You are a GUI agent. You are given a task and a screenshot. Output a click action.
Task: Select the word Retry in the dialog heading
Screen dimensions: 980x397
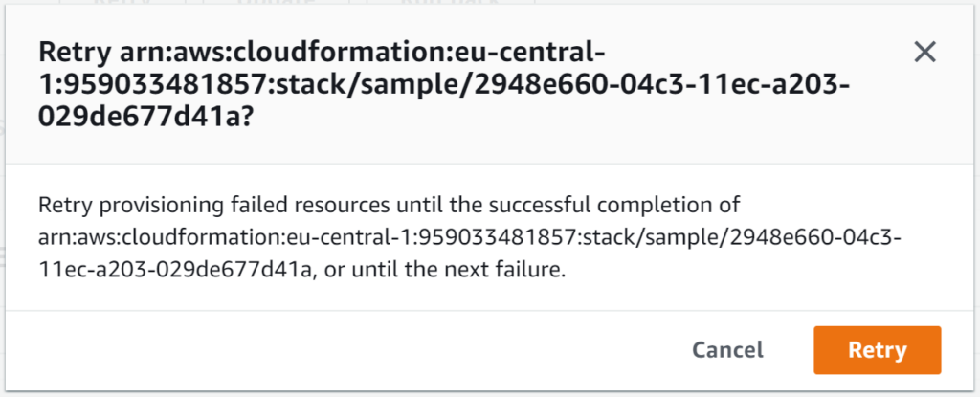click(x=75, y=53)
